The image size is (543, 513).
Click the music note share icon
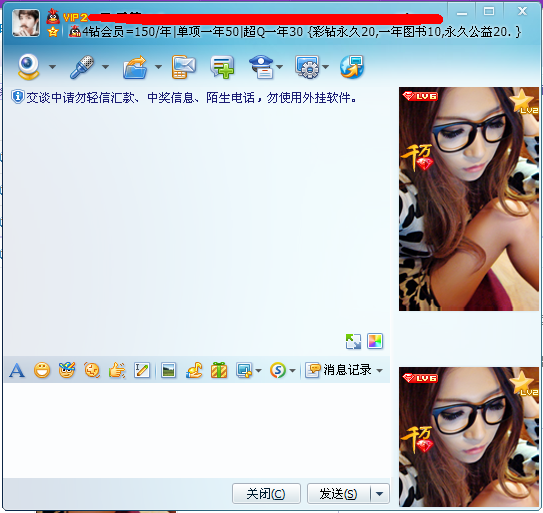(194, 371)
